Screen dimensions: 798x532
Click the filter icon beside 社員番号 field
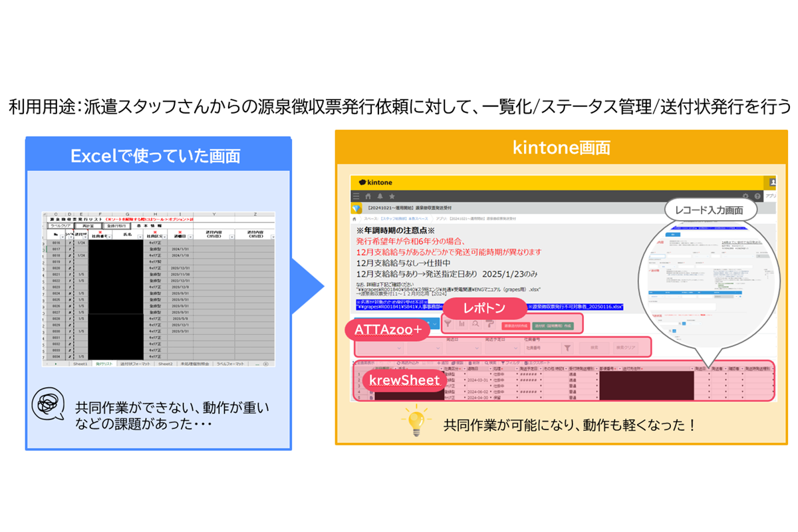567,347
